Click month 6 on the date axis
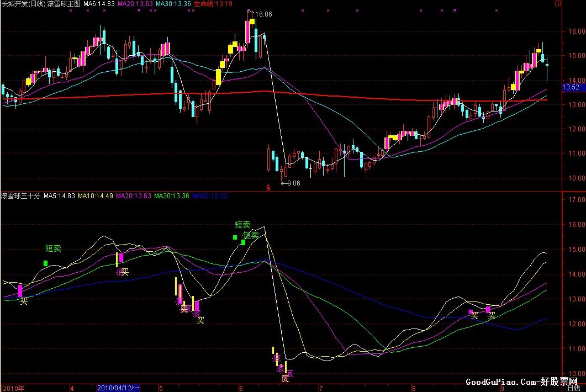 [x=241, y=389]
